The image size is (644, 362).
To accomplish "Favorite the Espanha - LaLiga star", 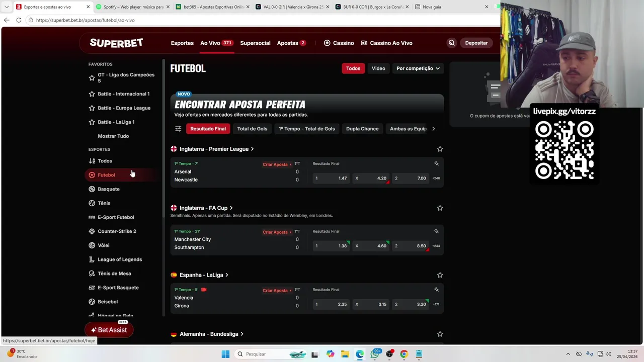I will point(440,275).
